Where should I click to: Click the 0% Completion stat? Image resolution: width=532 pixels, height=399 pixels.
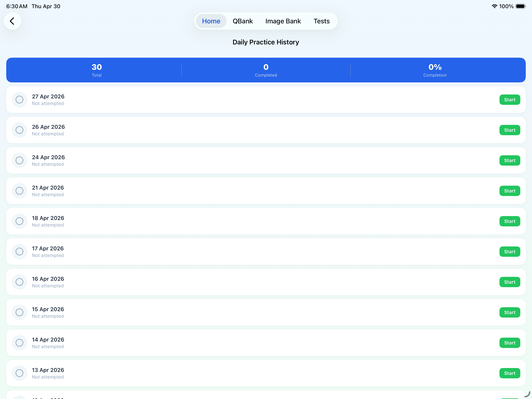pos(435,70)
